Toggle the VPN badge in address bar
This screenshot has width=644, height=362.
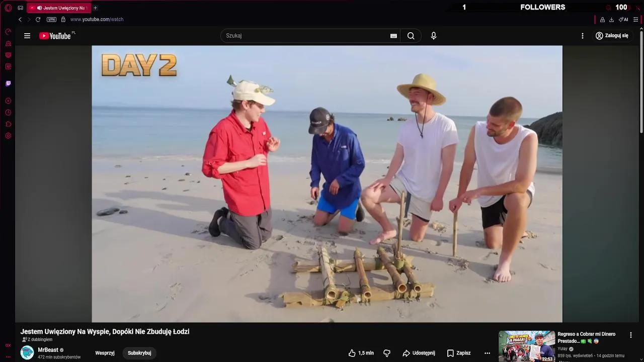[51, 20]
